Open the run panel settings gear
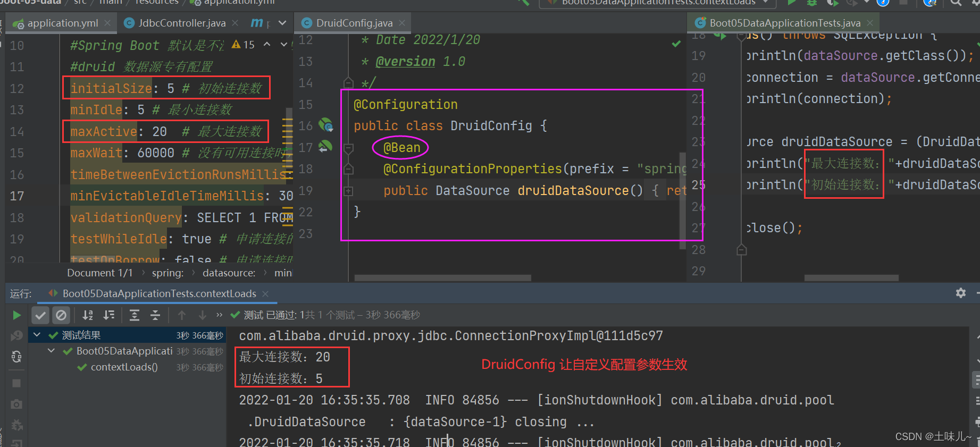Image resolution: width=980 pixels, height=447 pixels. [961, 293]
